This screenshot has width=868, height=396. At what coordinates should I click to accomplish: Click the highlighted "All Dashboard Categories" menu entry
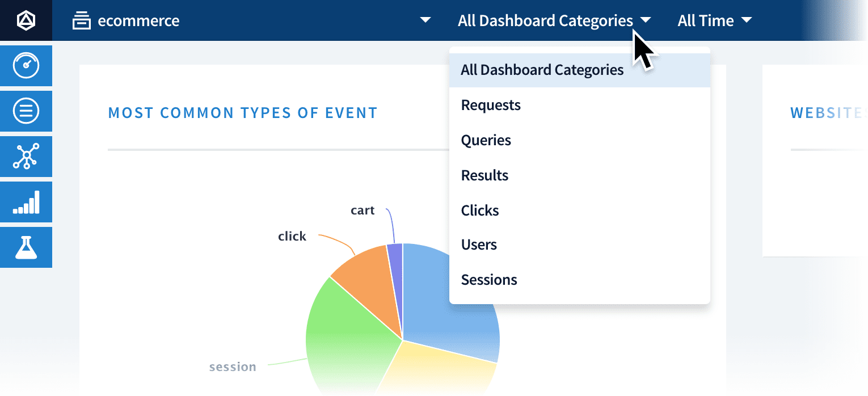point(542,70)
